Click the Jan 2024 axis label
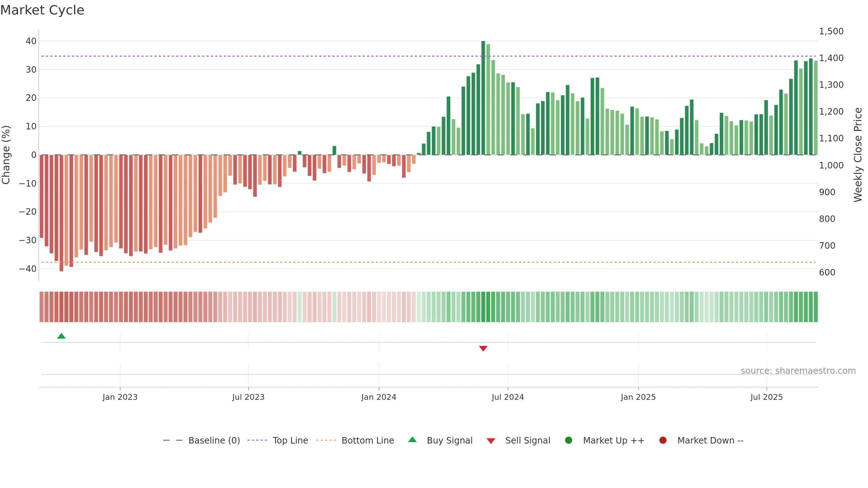868x488 pixels. click(x=379, y=397)
